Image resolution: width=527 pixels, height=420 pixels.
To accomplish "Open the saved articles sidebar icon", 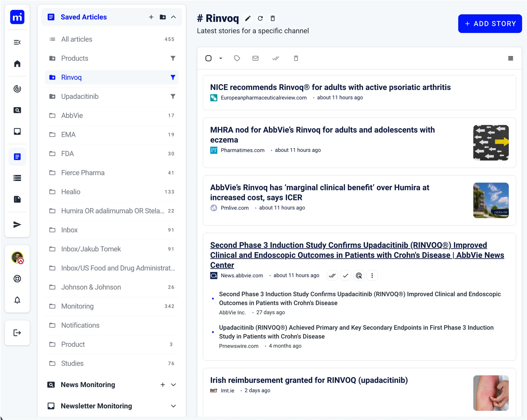I will click(x=17, y=157).
